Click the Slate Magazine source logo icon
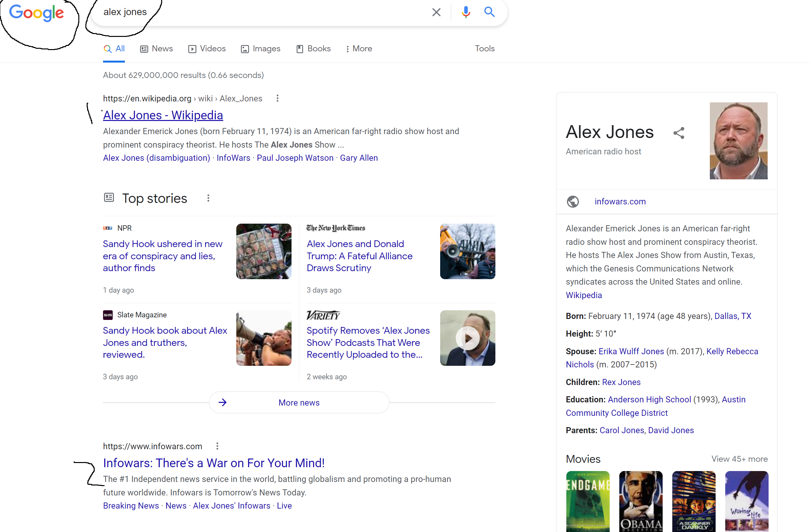This screenshot has width=810, height=532. (x=108, y=315)
